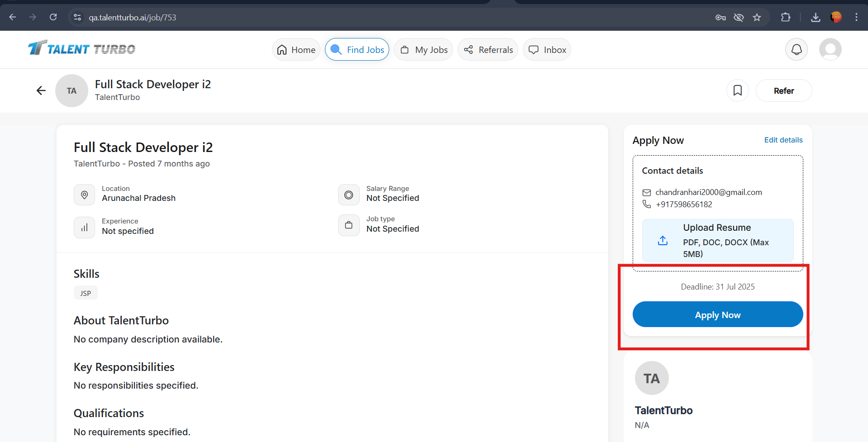
Task: Click the crossed-eye tracking icon in address bar
Action: coord(739,18)
